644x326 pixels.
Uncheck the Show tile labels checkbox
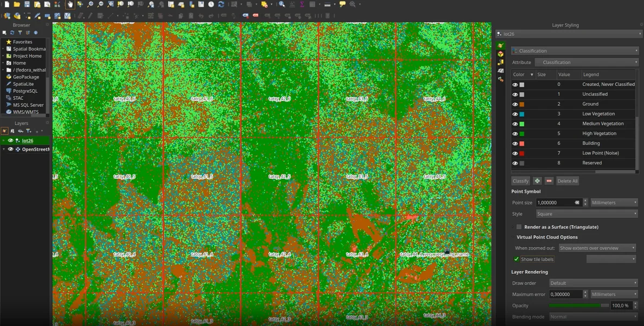click(517, 259)
